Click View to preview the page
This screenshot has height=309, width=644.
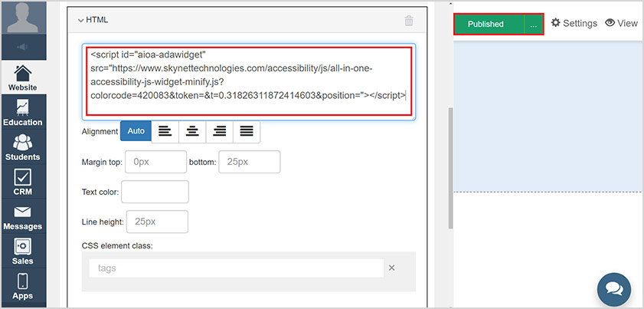click(622, 23)
